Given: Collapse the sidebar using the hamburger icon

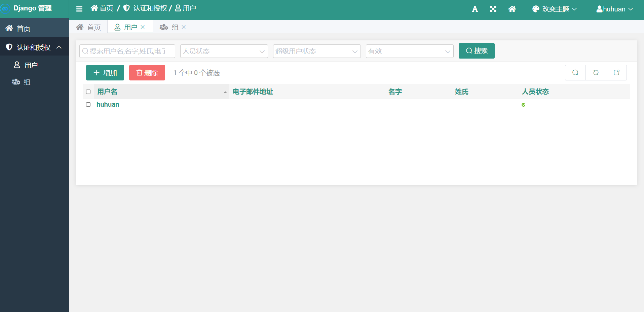Looking at the screenshot, I should [79, 9].
